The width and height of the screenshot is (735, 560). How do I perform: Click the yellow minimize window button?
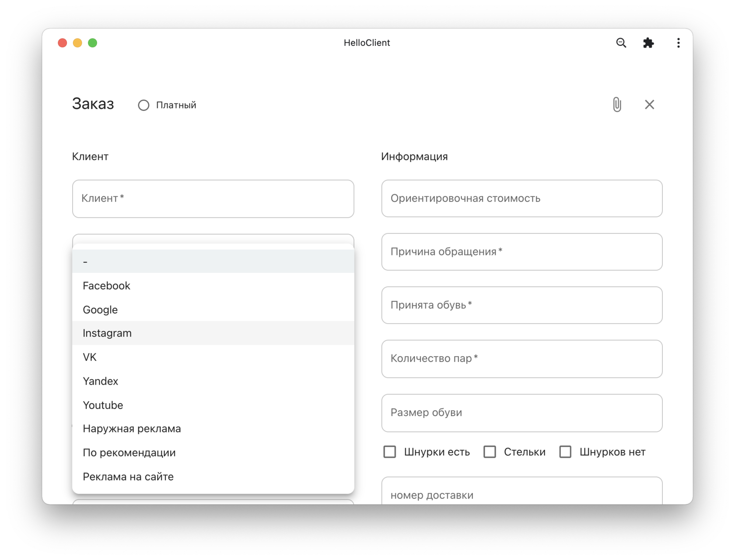[x=77, y=43]
